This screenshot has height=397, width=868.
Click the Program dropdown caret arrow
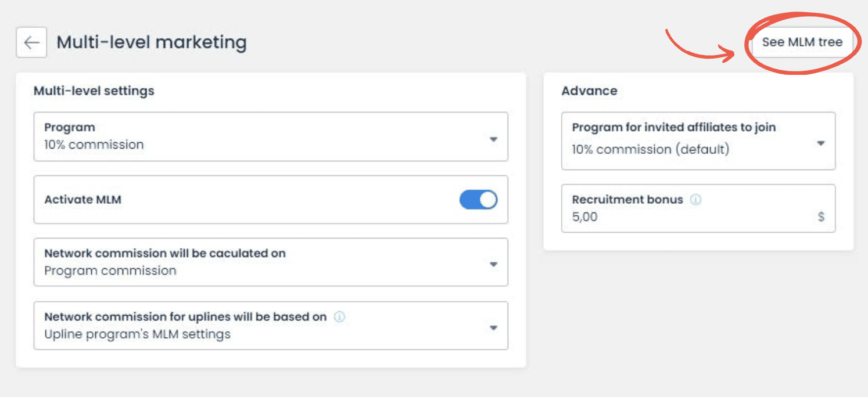(x=493, y=139)
